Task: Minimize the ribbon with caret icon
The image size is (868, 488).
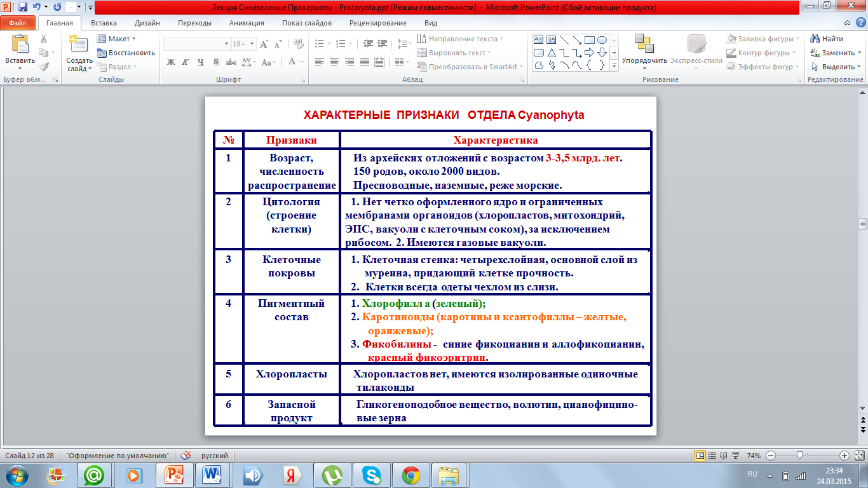Action: click(846, 23)
